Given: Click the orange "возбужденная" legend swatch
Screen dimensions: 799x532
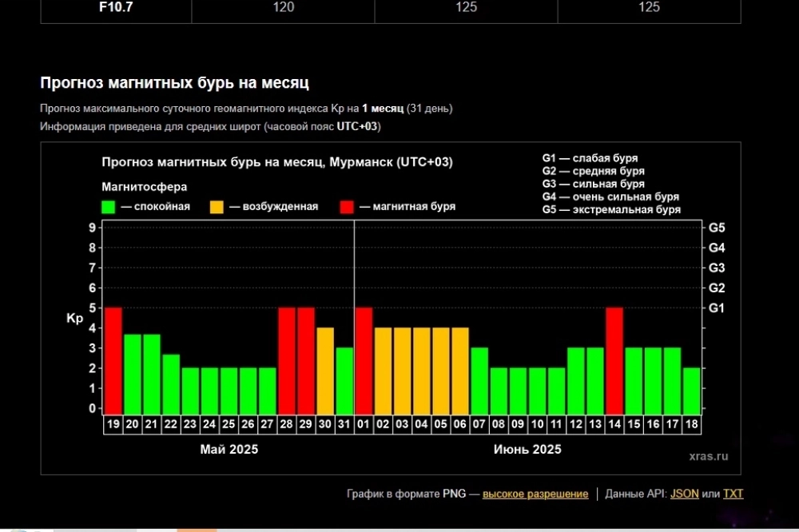Looking at the screenshot, I should point(217,207).
